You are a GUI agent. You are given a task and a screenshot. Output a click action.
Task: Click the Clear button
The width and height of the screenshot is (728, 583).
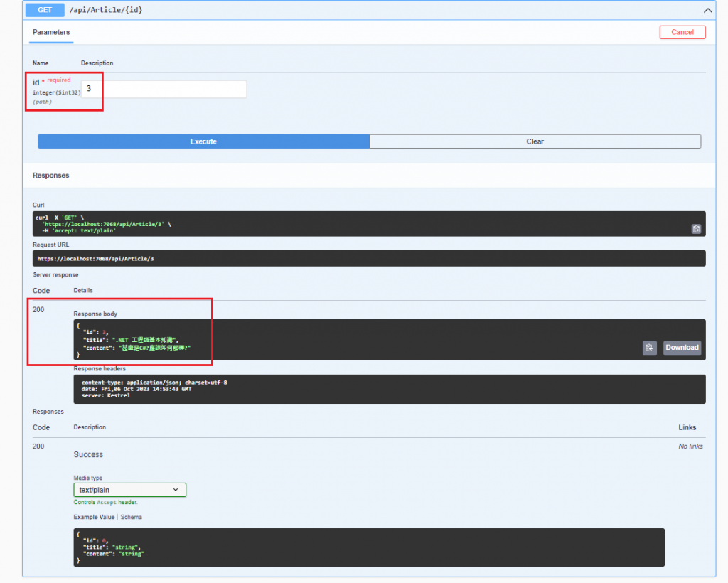pos(535,141)
